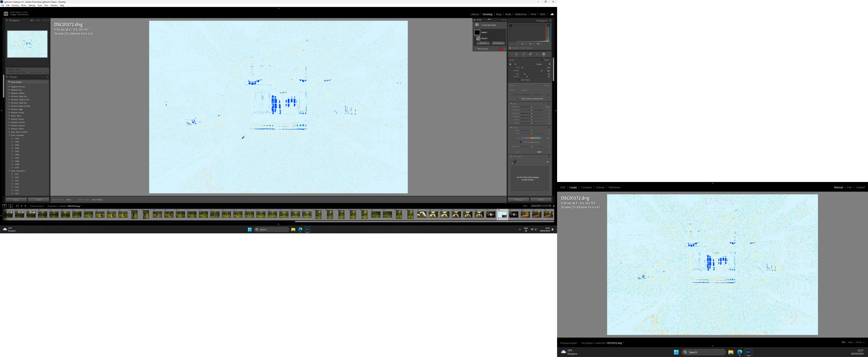Click the Brush 1 component icon
Viewport: 868px width, 357px height.
pos(478,38)
